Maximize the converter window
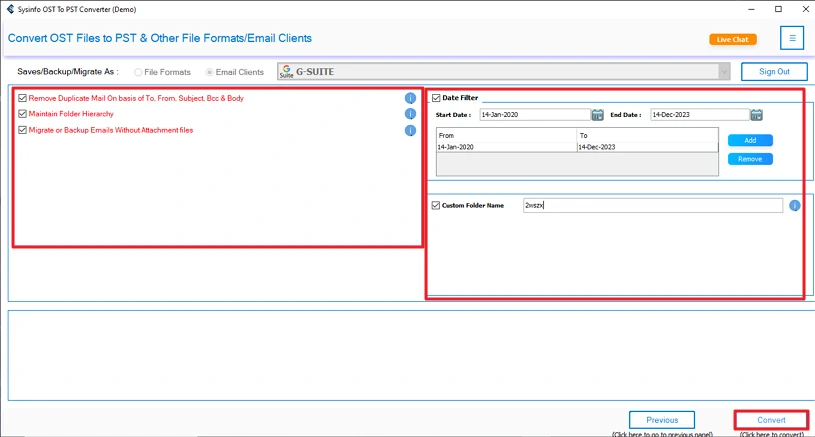The width and height of the screenshot is (815, 437). (x=778, y=9)
